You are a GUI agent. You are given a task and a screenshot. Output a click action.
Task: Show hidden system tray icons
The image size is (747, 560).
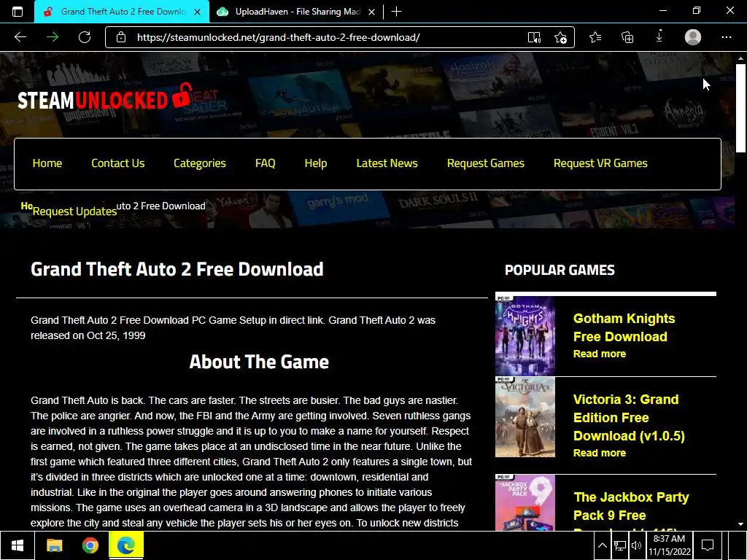coord(602,545)
